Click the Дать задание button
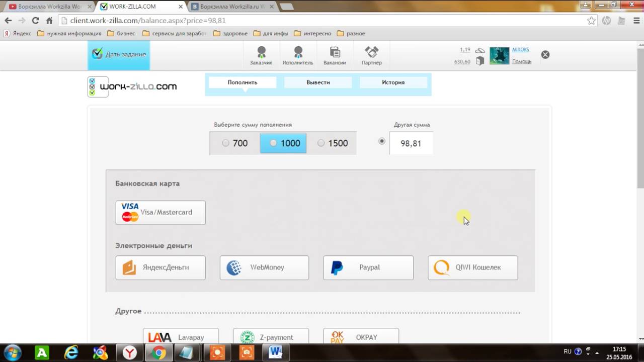This screenshot has width=644, height=362. [x=119, y=55]
